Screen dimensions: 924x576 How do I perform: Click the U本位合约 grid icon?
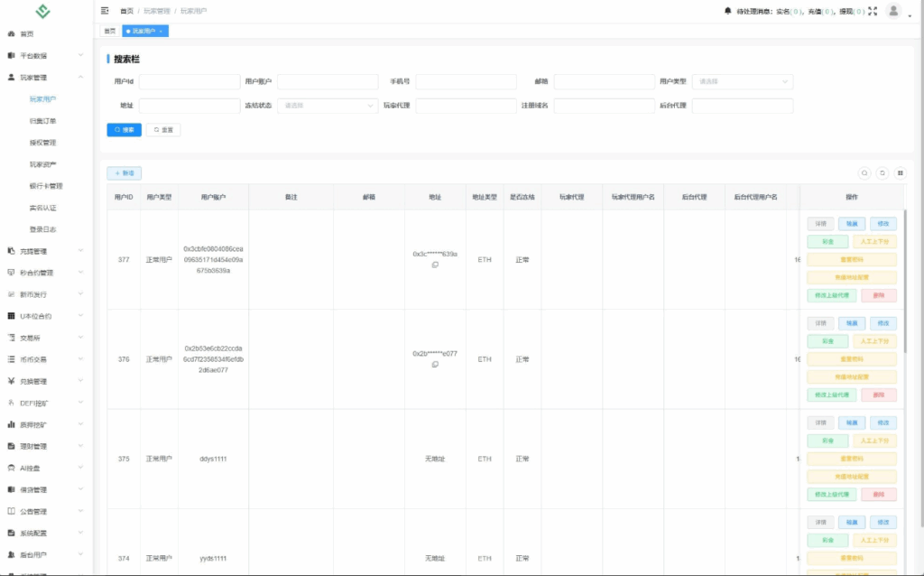[x=11, y=316]
